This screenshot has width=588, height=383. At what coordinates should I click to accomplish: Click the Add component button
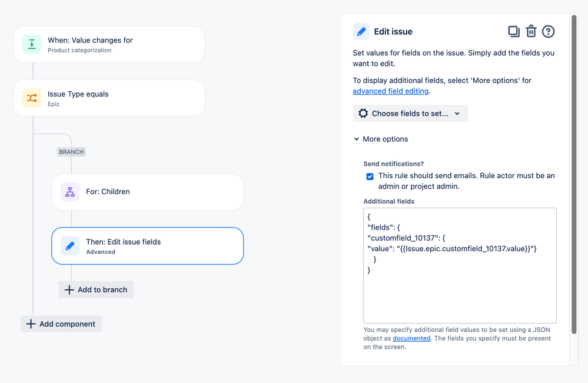tap(61, 324)
